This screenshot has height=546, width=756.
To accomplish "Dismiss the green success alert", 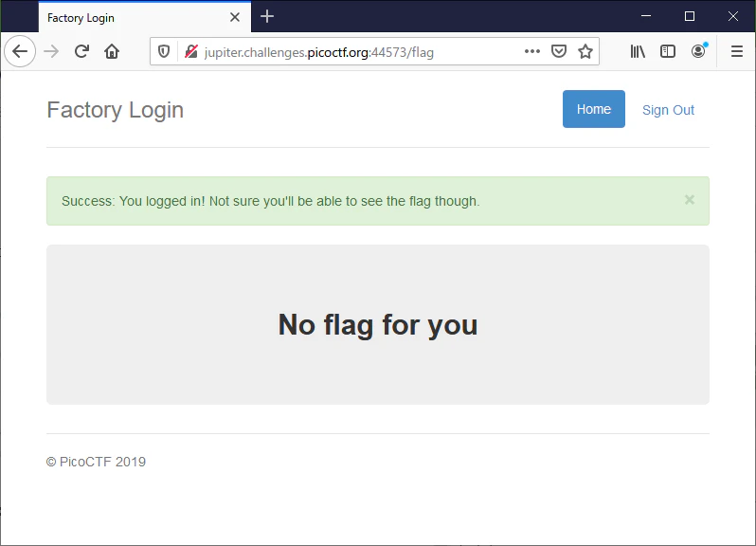I will (690, 200).
